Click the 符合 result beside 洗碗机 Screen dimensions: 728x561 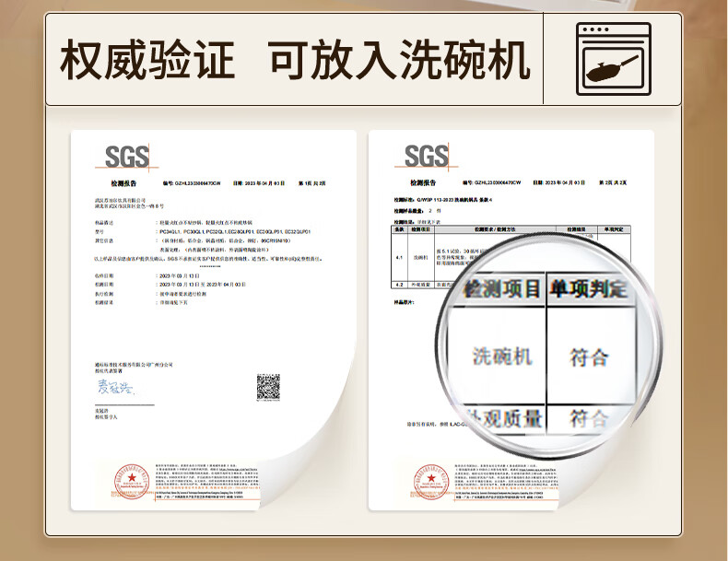(x=589, y=357)
